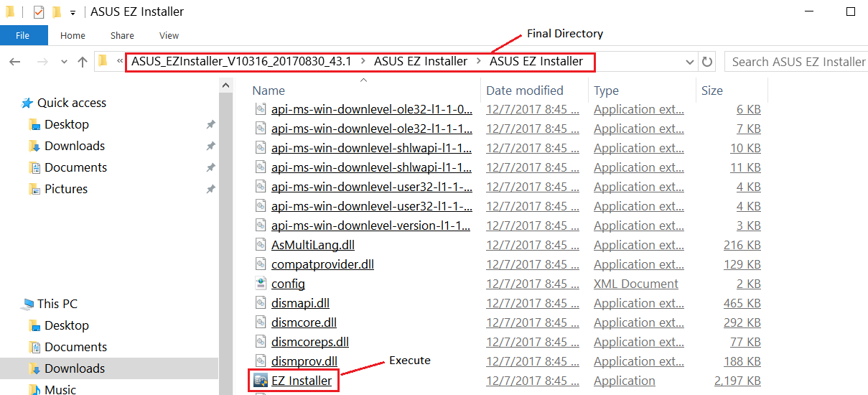Expand chevron after ASUS_EZInstaller_V10316 breadcrumb

pyautogui.click(x=363, y=62)
